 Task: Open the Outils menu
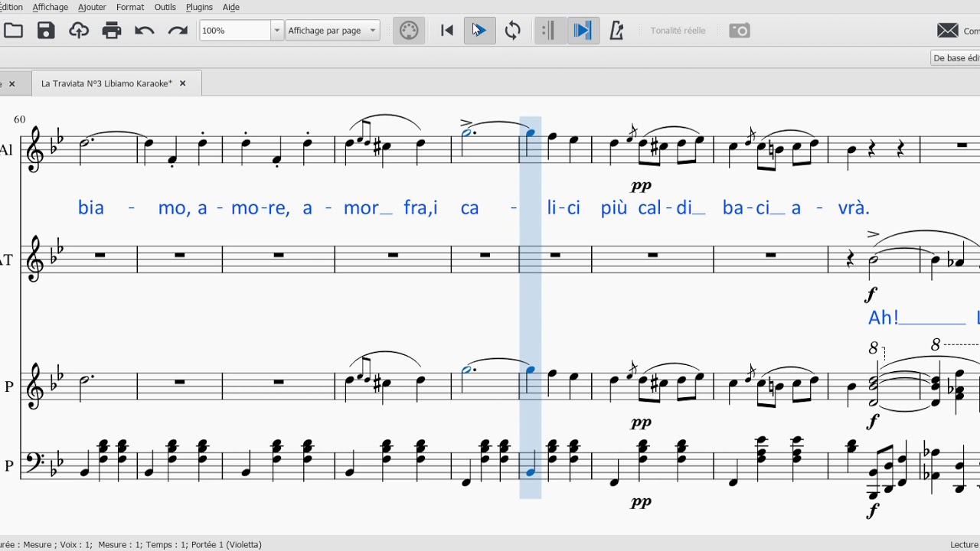165,7
